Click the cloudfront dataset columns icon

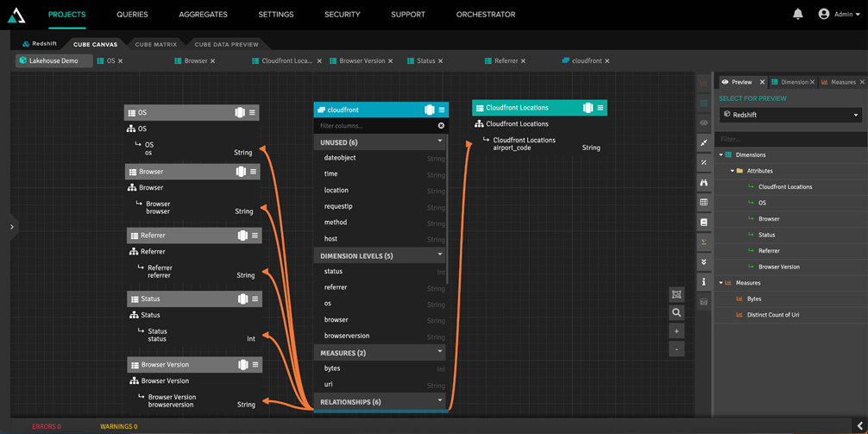pos(429,110)
